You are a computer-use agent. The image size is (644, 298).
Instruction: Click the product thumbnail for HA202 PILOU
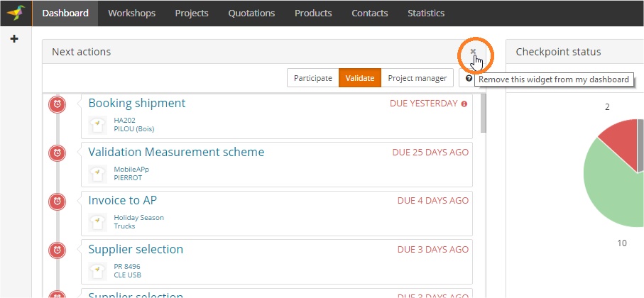[98, 125]
